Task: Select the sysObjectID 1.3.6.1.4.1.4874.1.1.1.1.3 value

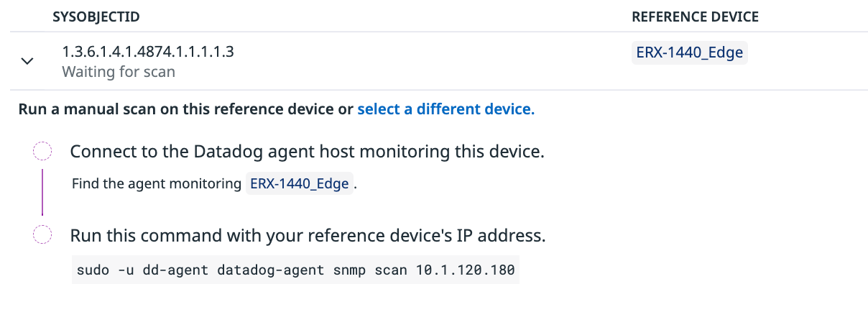Action: pyautogui.click(x=148, y=52)
